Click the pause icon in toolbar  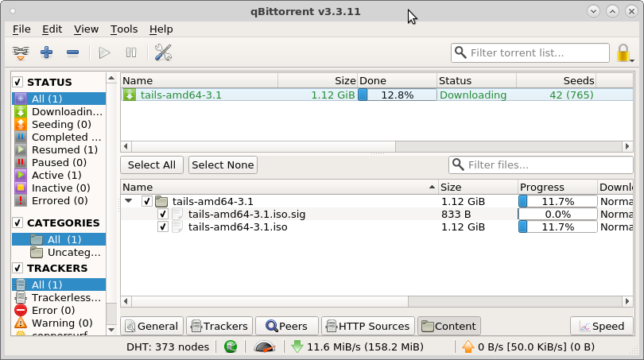pos(131,53)
